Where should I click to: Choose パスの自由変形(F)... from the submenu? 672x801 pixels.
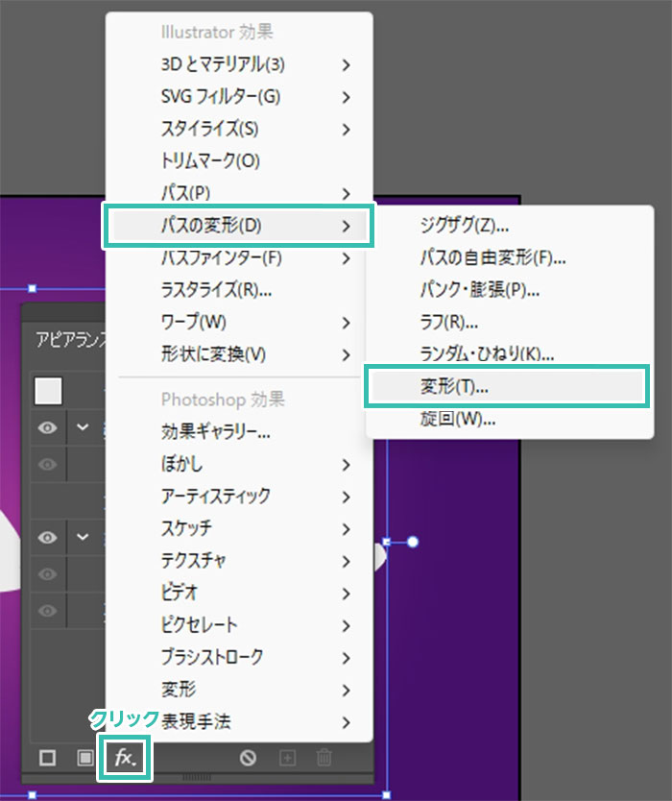point(510,258)
